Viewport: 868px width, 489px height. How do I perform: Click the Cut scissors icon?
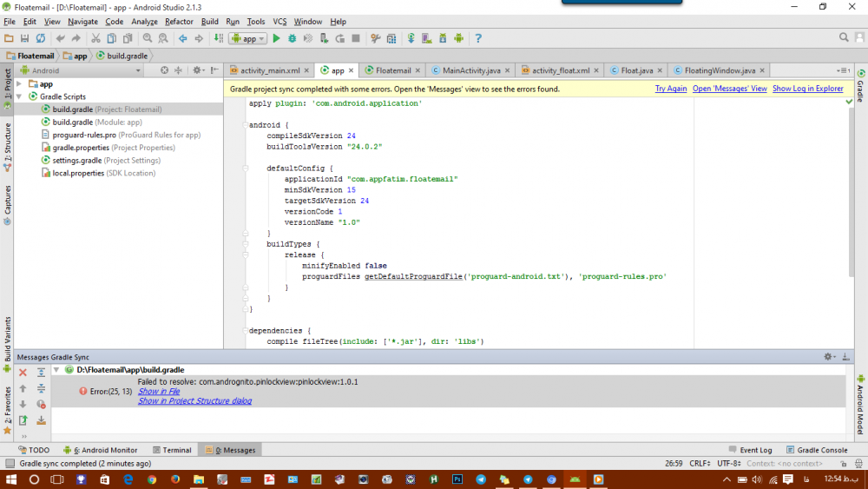click(x=96, y=38)
